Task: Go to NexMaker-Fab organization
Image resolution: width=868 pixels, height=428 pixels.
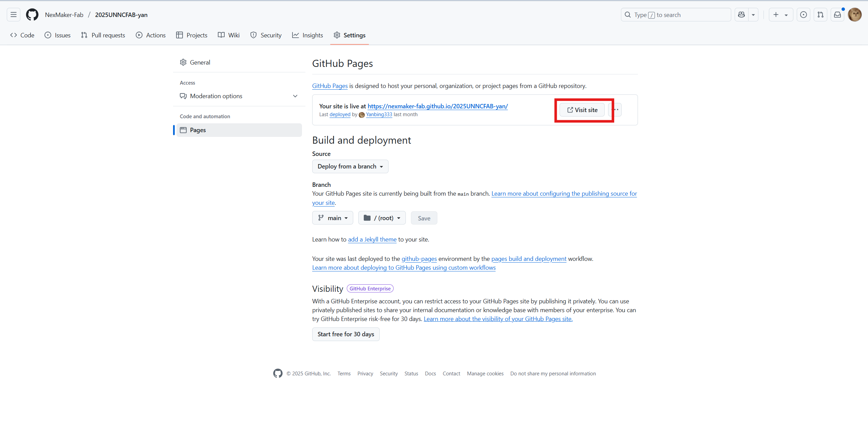Action: click(x=64, y=15)
